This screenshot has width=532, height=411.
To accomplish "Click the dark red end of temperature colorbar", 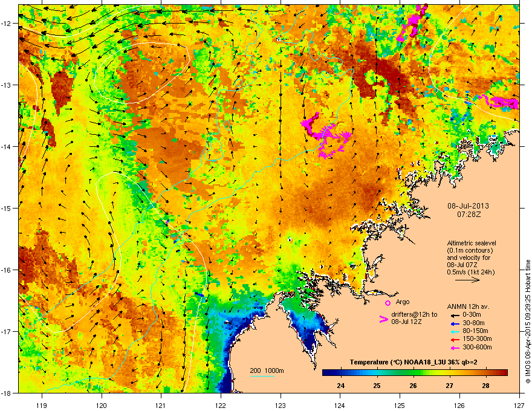I will click(x=505, y=372).
